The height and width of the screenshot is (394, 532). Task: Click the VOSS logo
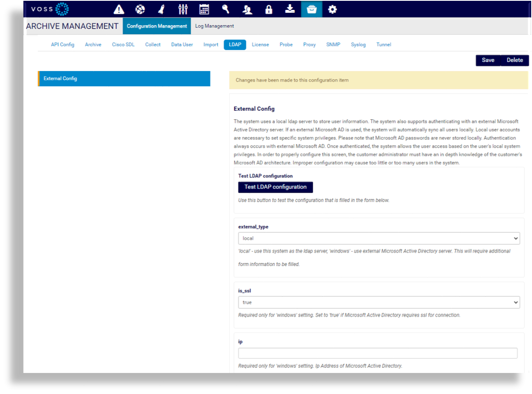click(50, 9)
